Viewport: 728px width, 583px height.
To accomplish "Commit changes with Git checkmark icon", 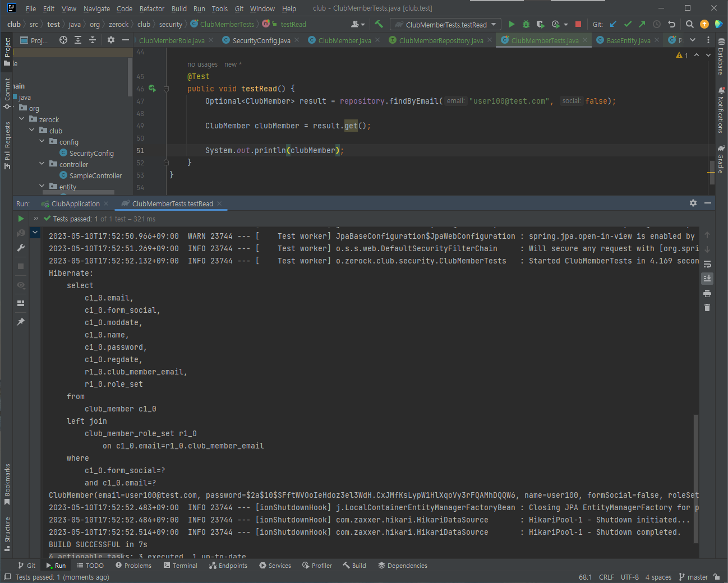I will pyautogui.click(x=628, y=24).
